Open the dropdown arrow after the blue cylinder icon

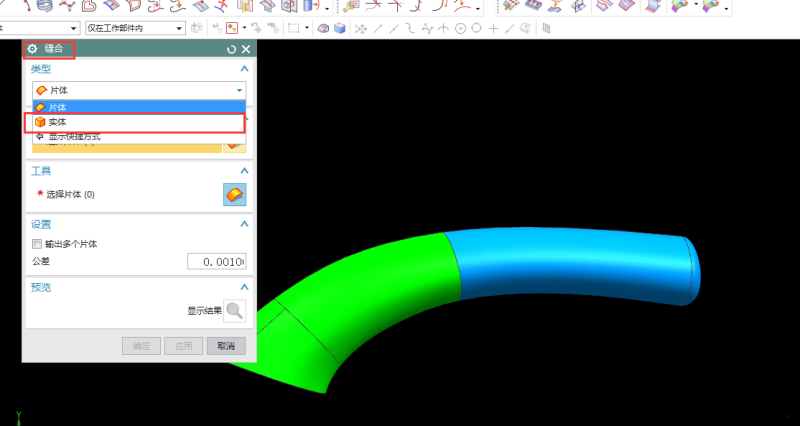(327, 9)
